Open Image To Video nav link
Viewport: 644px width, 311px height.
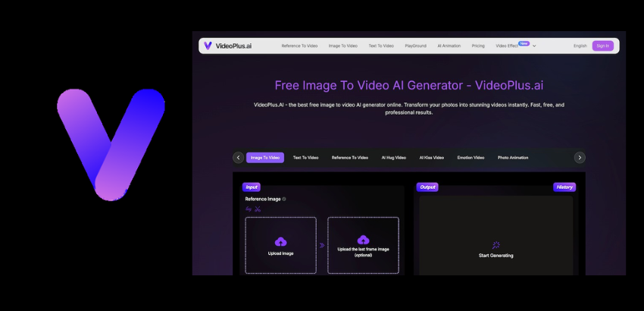[343, 46]
